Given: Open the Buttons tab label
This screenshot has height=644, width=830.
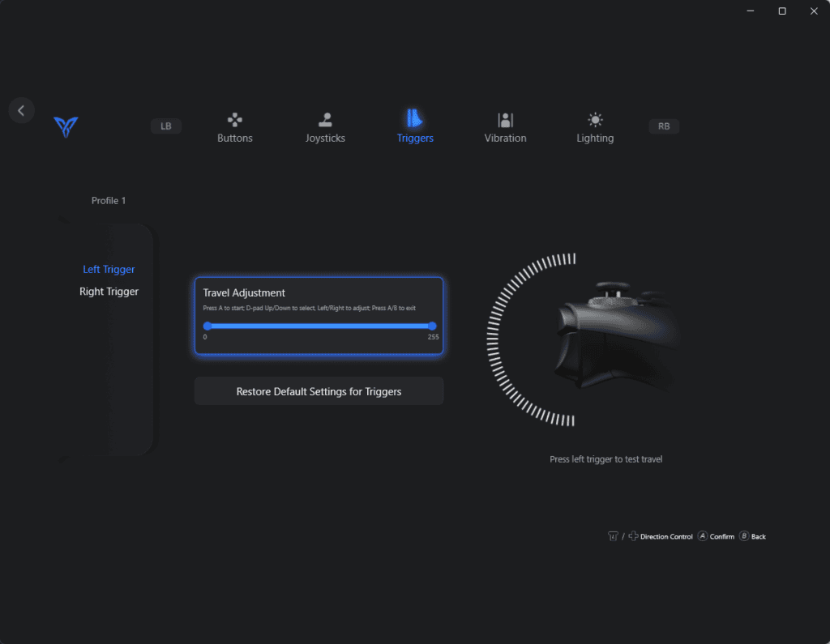Looking at the screenshot, I should pyautogui.click(x=234, y=138).
